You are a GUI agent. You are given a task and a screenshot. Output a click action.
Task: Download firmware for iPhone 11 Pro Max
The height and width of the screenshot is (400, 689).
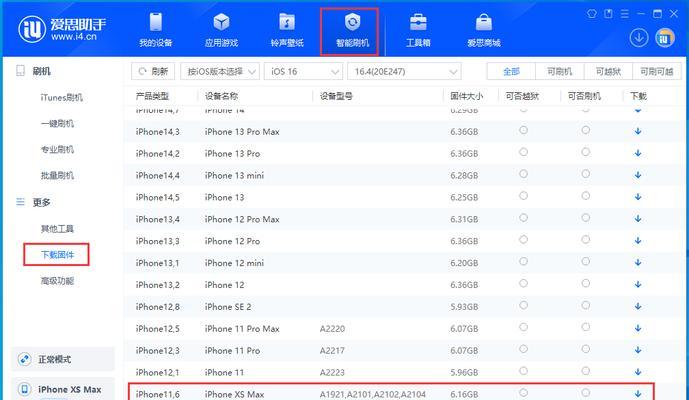point(638,328)
